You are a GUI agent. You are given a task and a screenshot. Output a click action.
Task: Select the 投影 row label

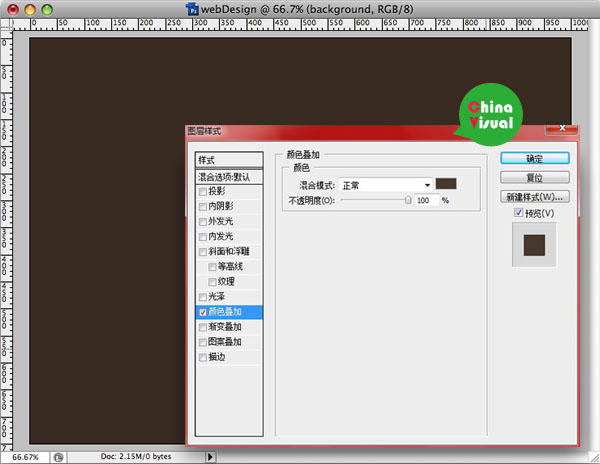pos(217,191)
